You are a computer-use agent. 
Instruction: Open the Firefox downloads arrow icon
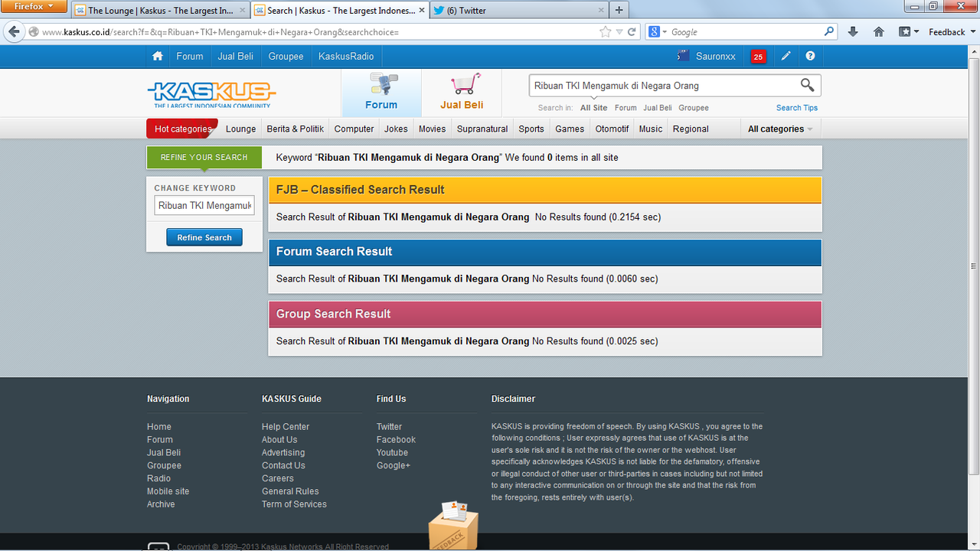click(854, 32)
